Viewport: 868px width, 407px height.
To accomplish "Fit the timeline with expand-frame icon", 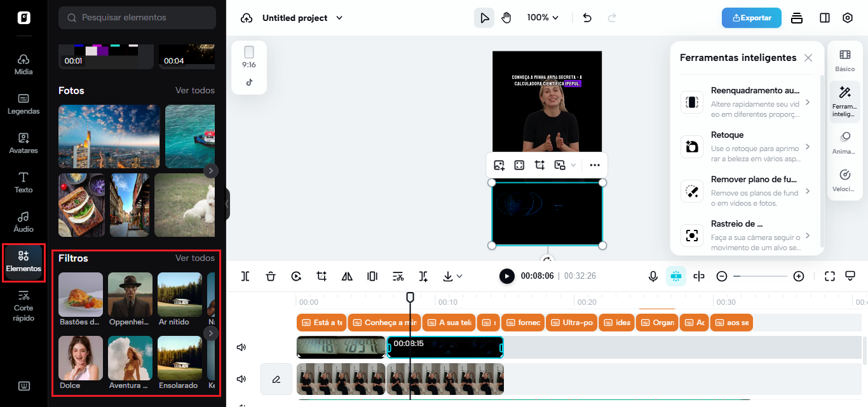I will coord(829,276).
